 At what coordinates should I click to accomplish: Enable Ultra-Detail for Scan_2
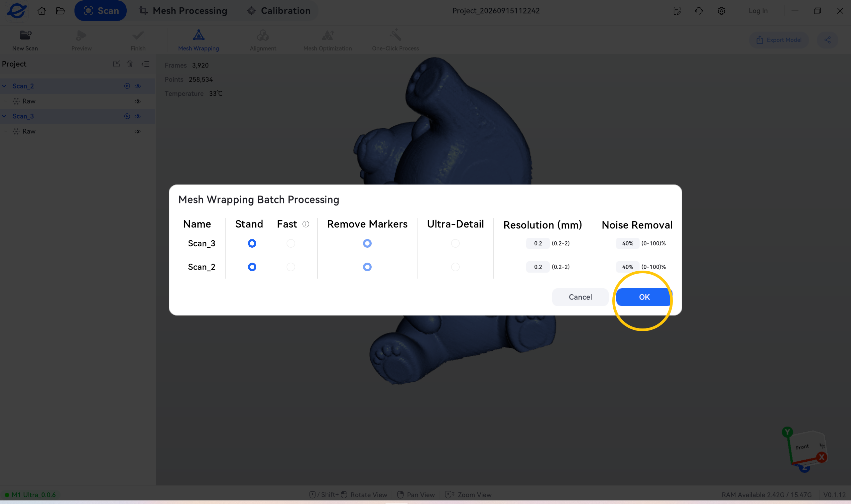point(455,267)
